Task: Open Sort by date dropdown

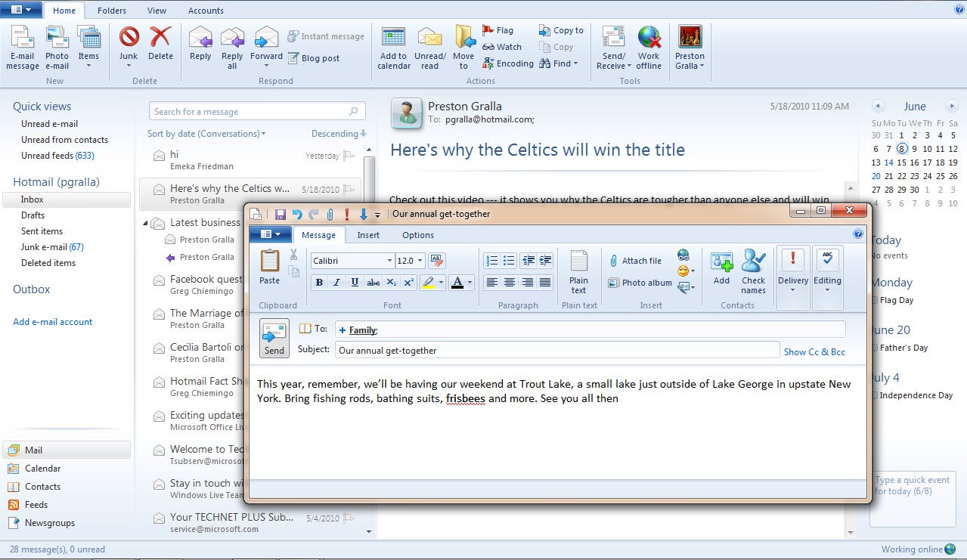Action: point(206,134)
